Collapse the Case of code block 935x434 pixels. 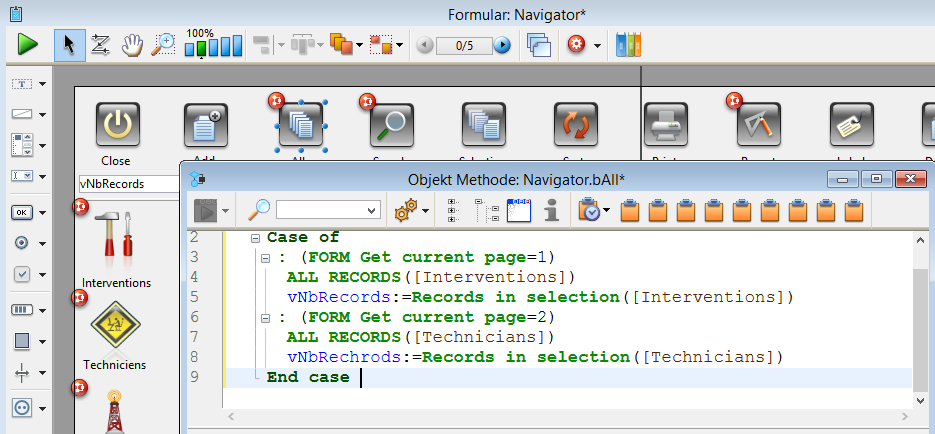256,238
